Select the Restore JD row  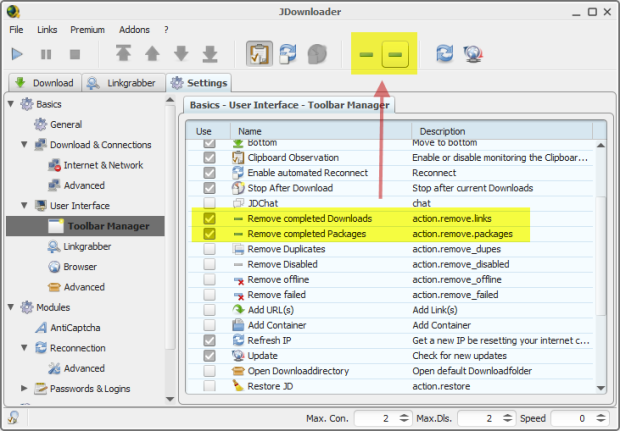389,386
